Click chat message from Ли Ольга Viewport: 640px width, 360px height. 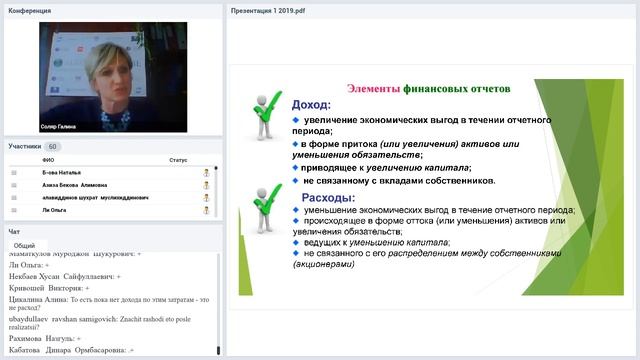pos(29,265)
